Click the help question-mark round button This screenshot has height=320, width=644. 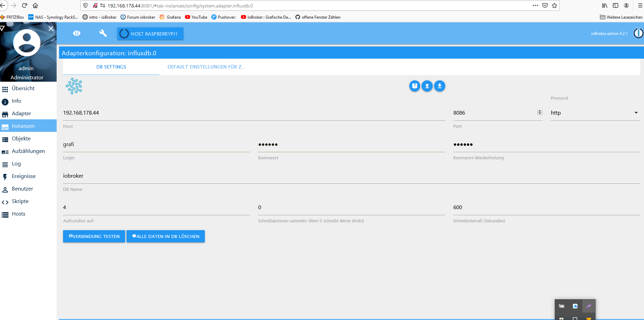tap(414, 86)
